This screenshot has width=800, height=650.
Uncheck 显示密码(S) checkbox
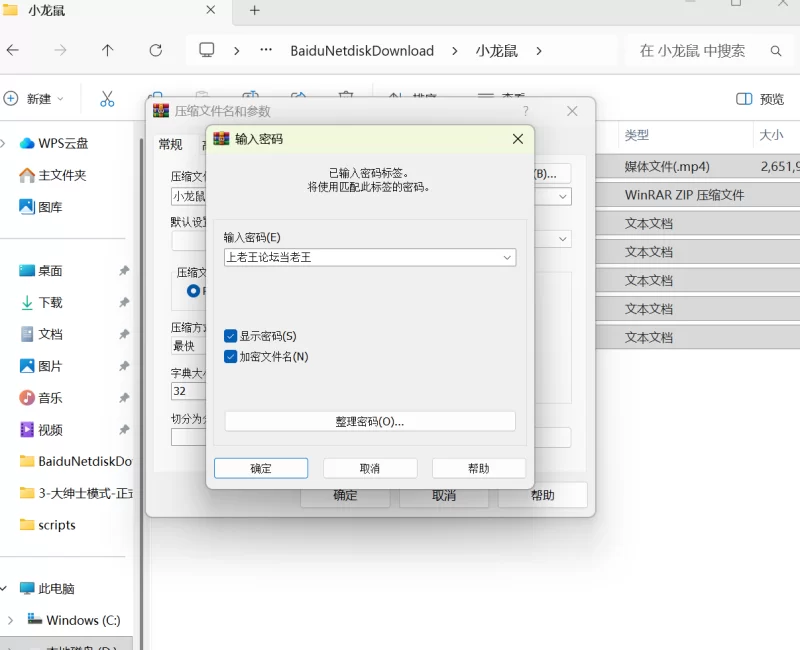(x=231, y=336)
